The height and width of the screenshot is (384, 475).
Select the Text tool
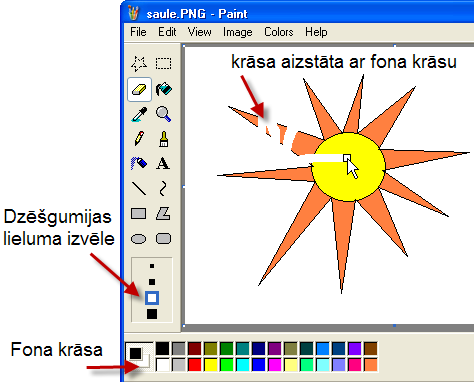pyautogui.click(x=163, y=163)
